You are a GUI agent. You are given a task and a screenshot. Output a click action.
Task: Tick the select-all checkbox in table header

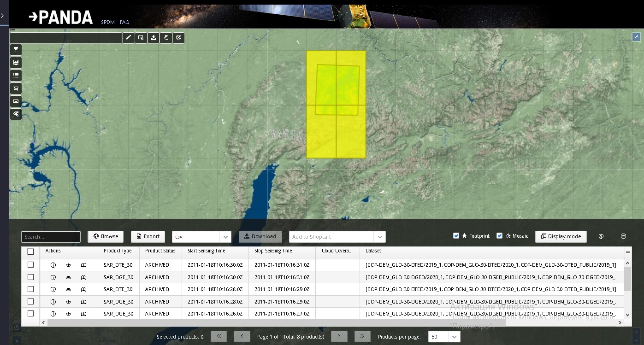tap(31, 251)
